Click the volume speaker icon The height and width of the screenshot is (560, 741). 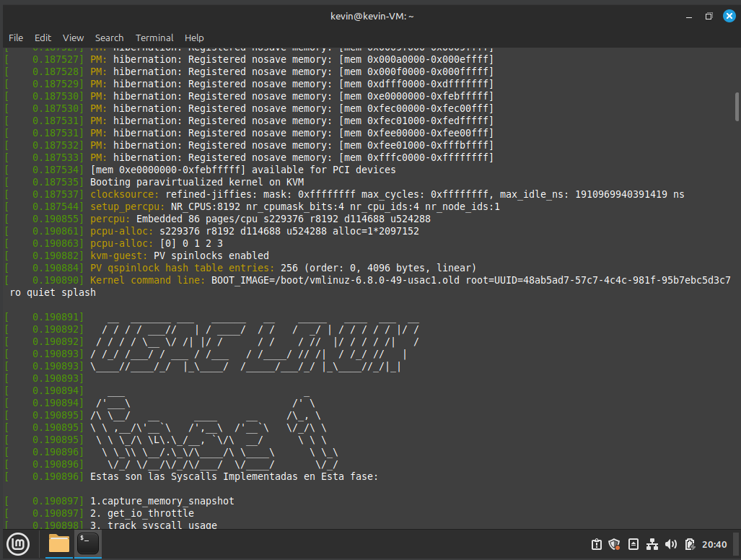point(671,544)
